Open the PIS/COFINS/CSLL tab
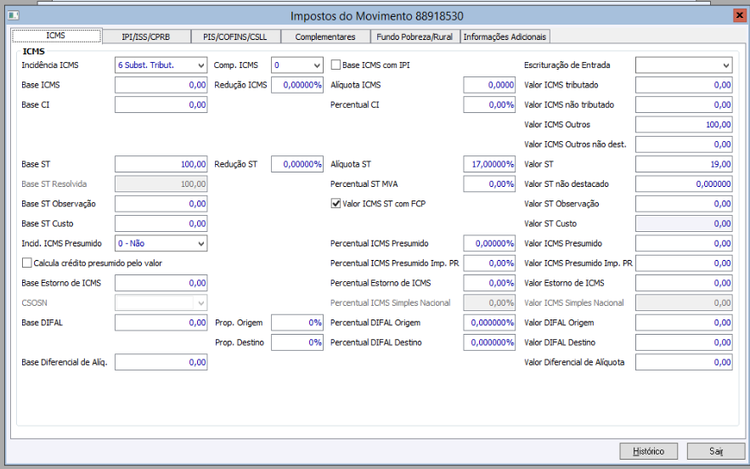750x469 pixels. point(235,37)
